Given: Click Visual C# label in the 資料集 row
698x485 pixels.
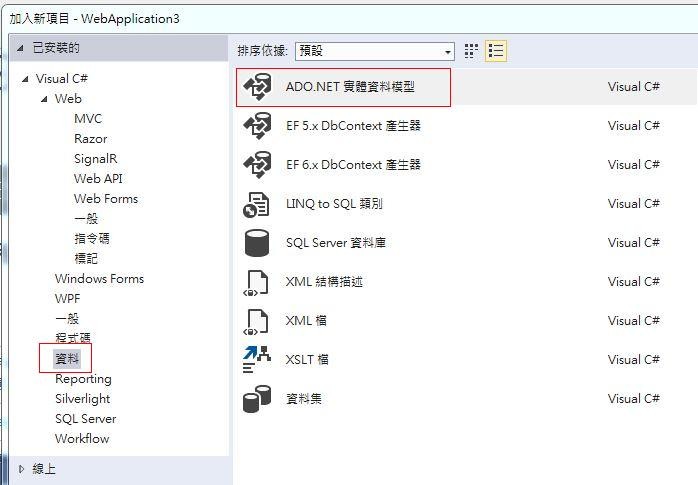Looking at the screenshot, I should click(633, 399).
